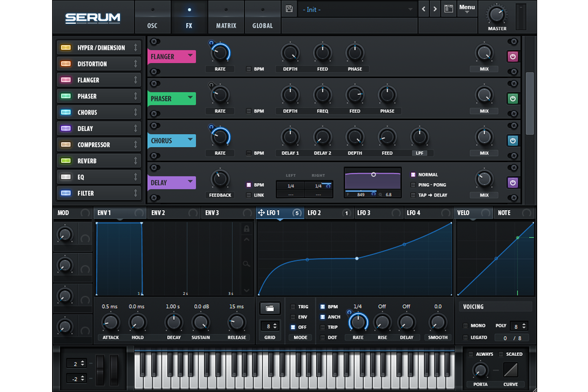Select the Compressor effect in the sidebar

(98, 144)
